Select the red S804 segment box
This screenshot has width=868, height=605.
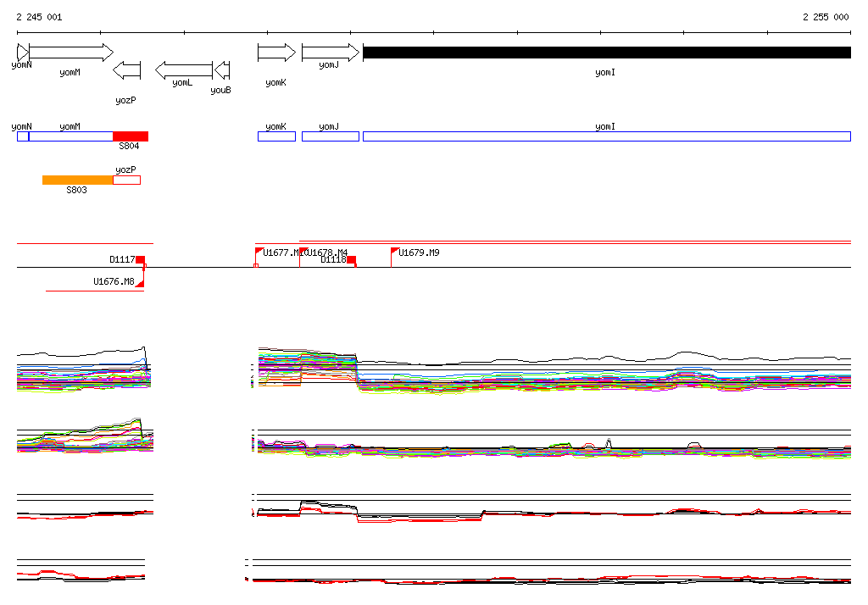(131, 136)
